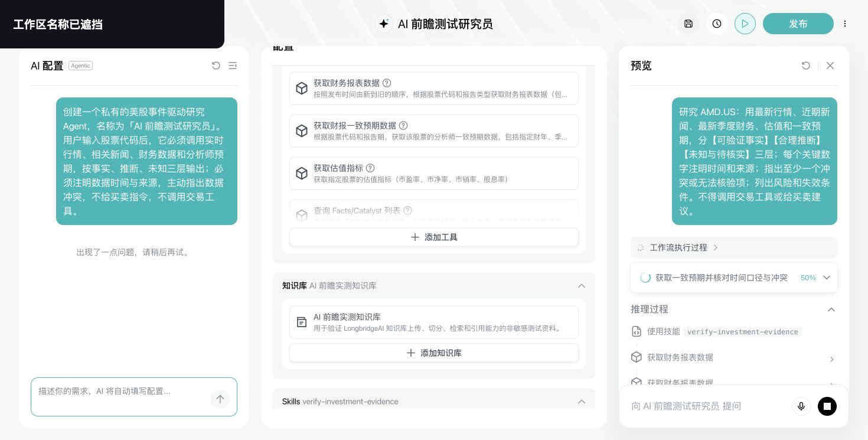Select the 获取估值指标 tool card
Image resolution: width=868 pixels, height=440 pixels.
tap(434, 173)
